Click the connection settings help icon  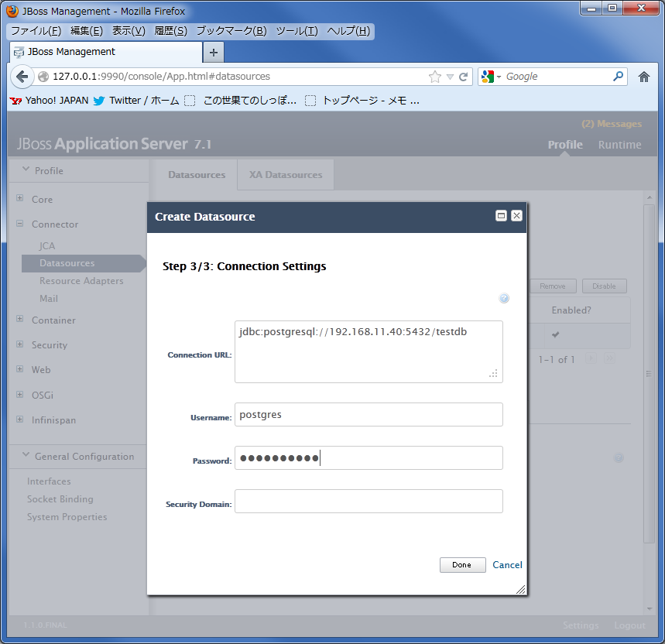[x=504, y=298]
